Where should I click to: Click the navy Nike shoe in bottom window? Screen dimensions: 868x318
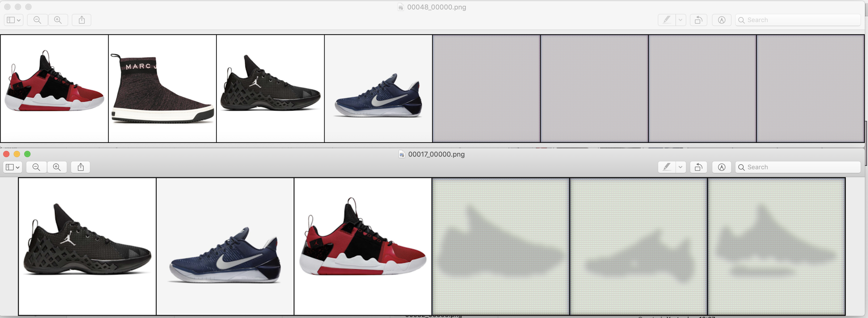click(x=225, y=256)
